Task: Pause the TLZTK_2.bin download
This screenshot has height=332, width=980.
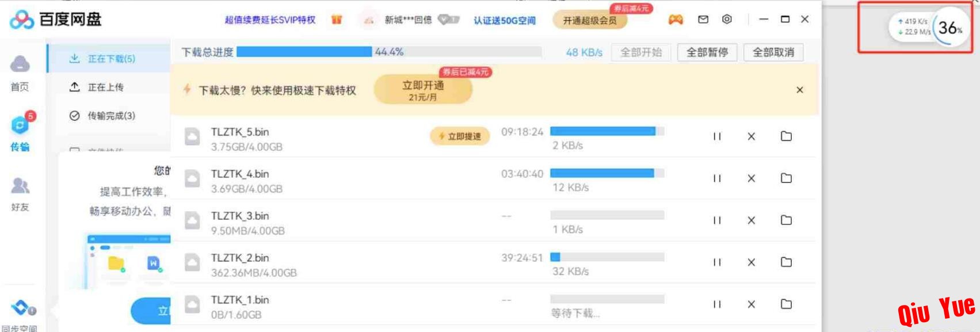Action: pos(717,262)
